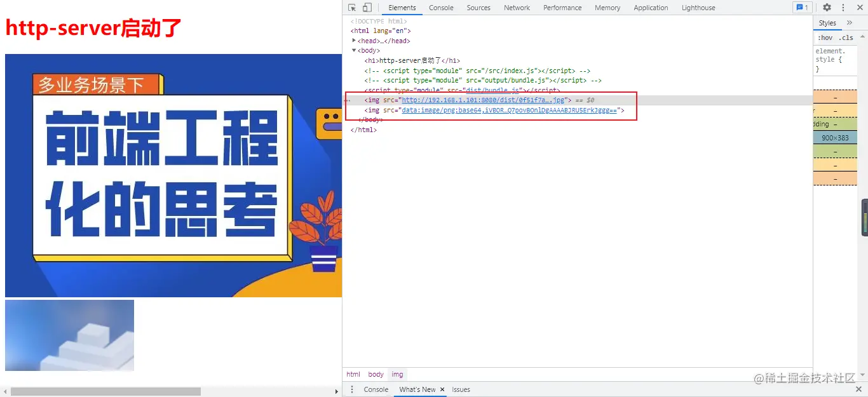Open the issues counter badge showing 1
This screenshot has width=868, height=397.
(x=802, y=8)
